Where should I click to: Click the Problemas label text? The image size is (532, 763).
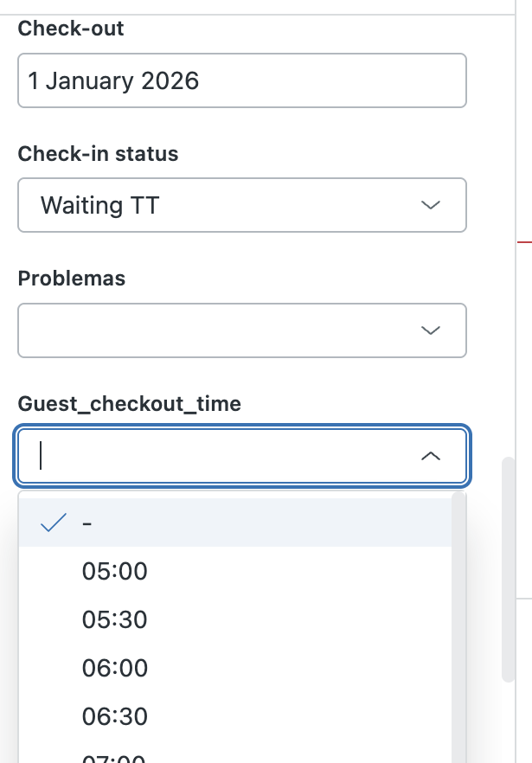click(x=72, y=279)
